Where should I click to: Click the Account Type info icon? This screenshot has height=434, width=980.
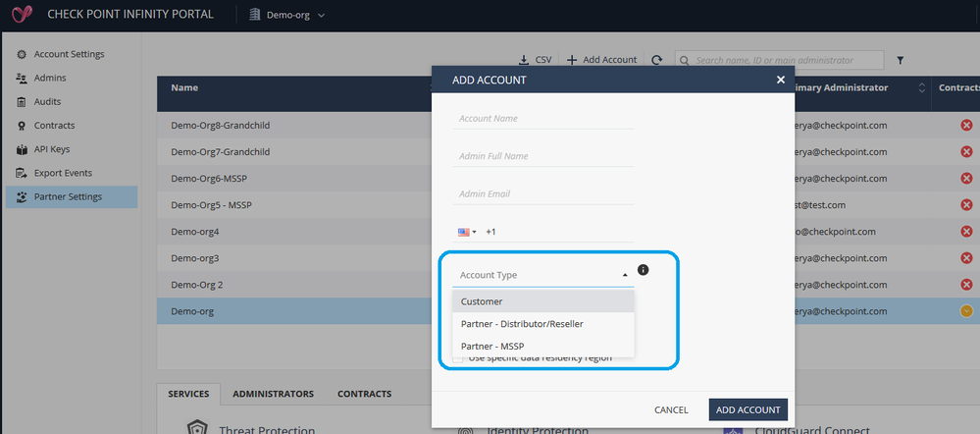pos(644,270)
